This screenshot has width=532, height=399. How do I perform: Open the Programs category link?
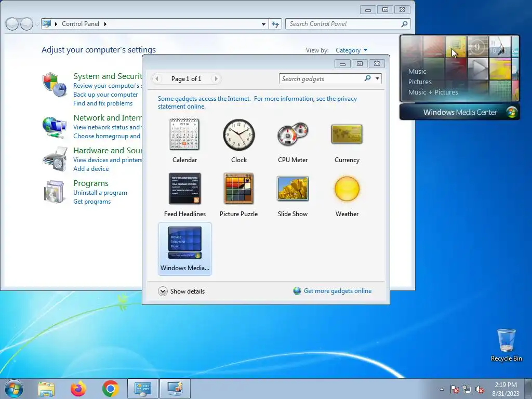click(91, 183)
